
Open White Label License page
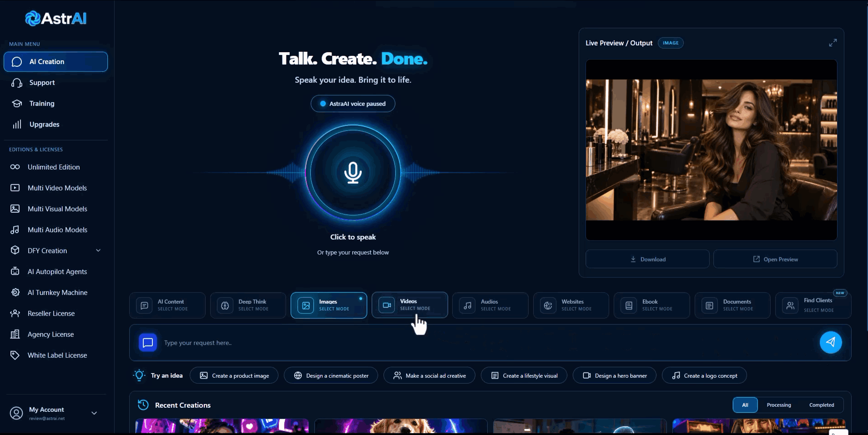coord(56,355)
